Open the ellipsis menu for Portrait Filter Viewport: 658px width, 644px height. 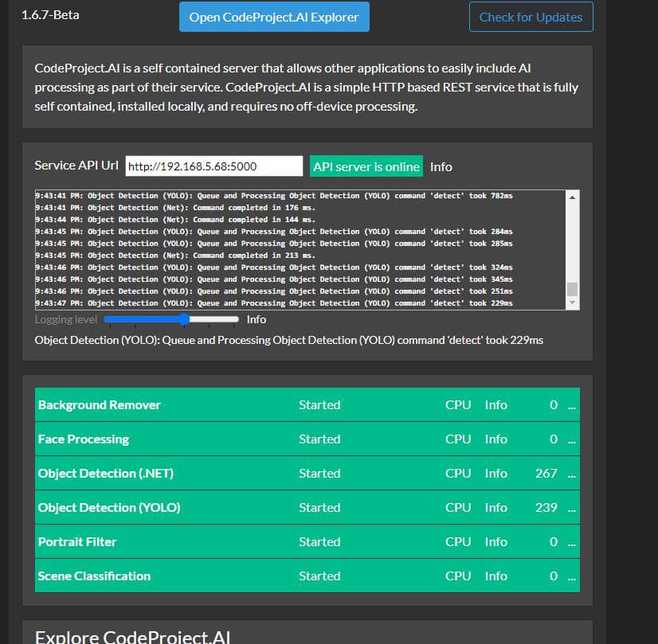point(571,543)
